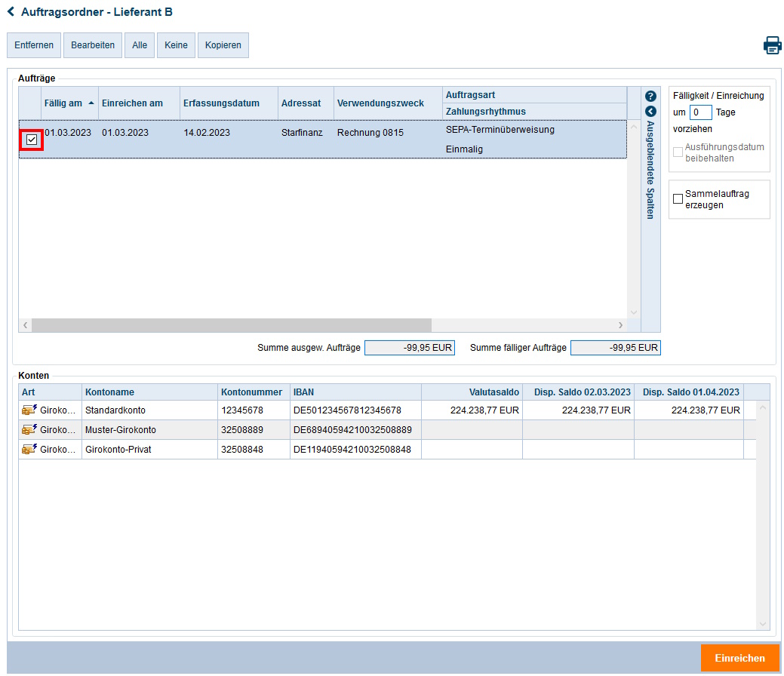
Task: Click the Einreichen am column header
Action: [139, 103]
